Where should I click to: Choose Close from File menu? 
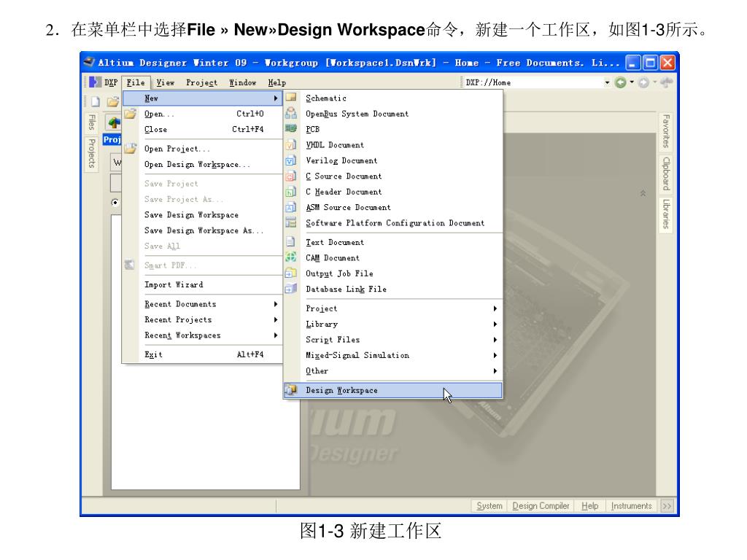[x=203, y=130]
